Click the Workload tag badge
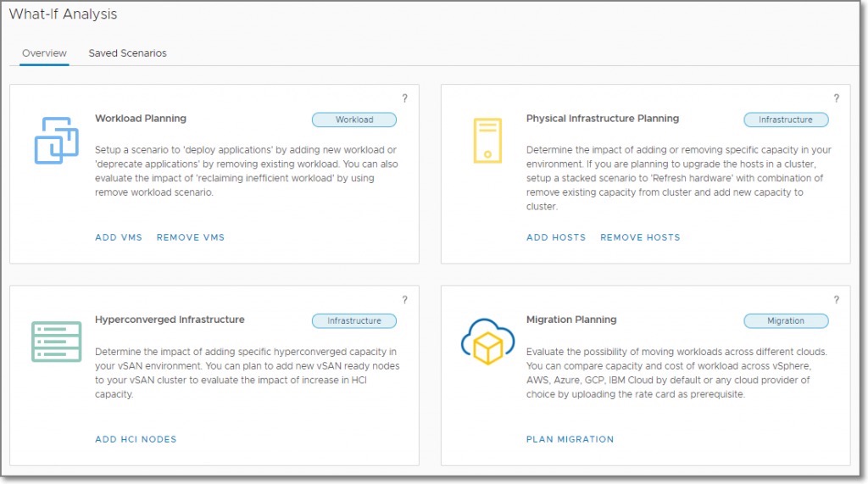 tap(354, 120)
